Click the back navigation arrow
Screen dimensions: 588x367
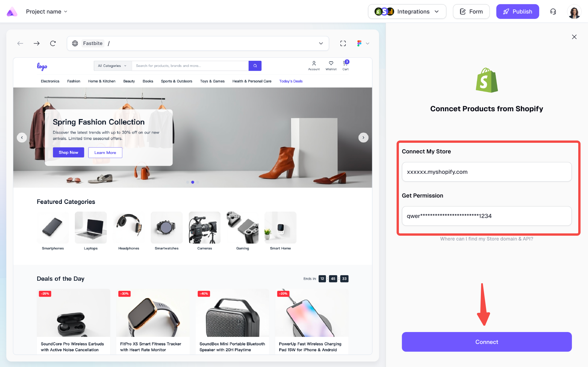[x=20, y=43]
